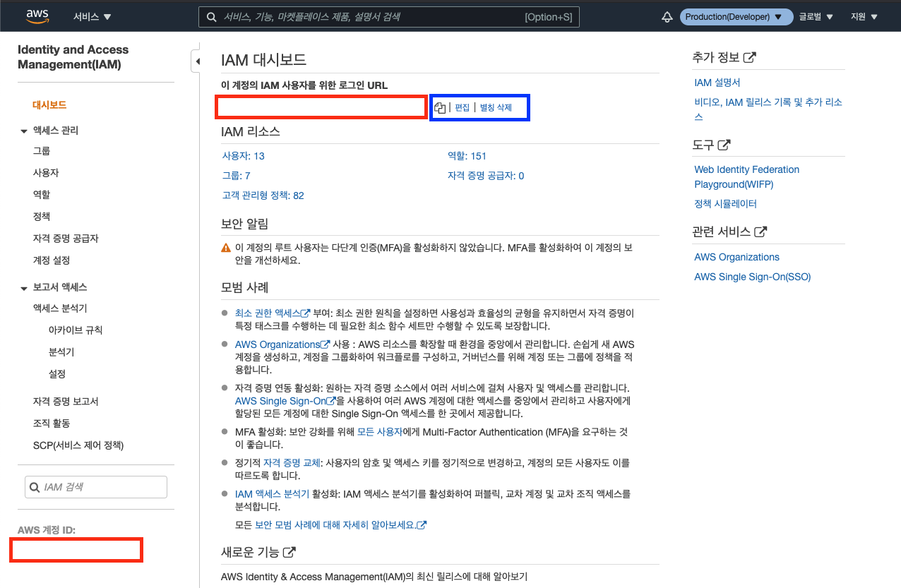Click the 편집 button for the login URL

coord(461,107)
